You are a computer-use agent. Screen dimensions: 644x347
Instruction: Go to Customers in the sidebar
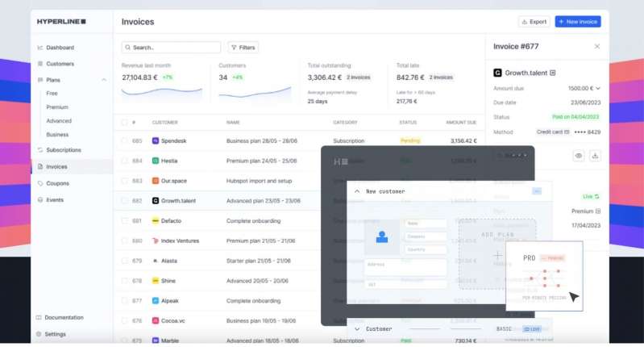(60, 64)
